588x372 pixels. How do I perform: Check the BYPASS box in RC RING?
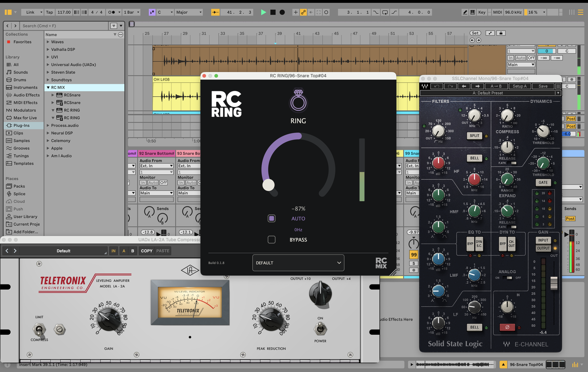[x=271, y=239]
